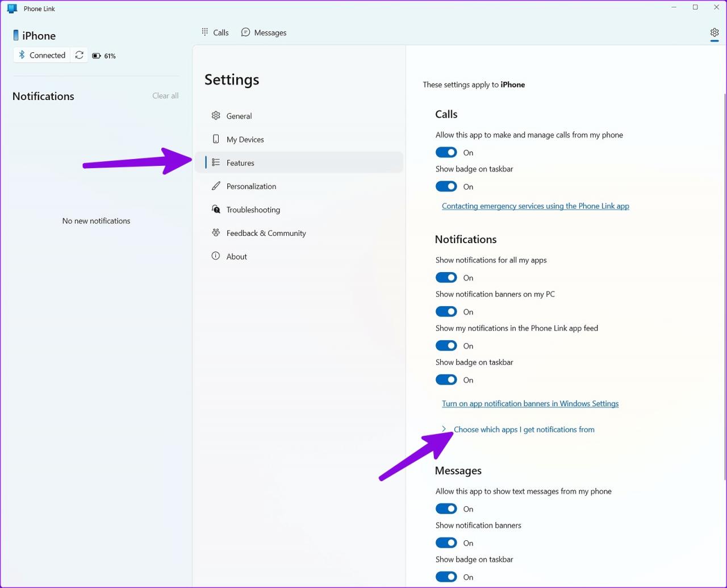Screen dimensions: 727x588
Task: Open General settings section
Action: 239,116
